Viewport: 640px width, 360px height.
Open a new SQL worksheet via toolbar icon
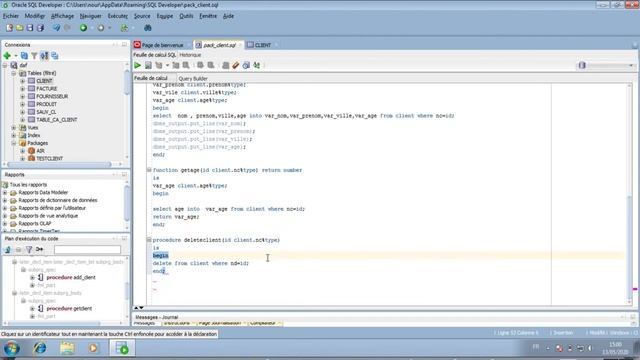click(124, 28)
